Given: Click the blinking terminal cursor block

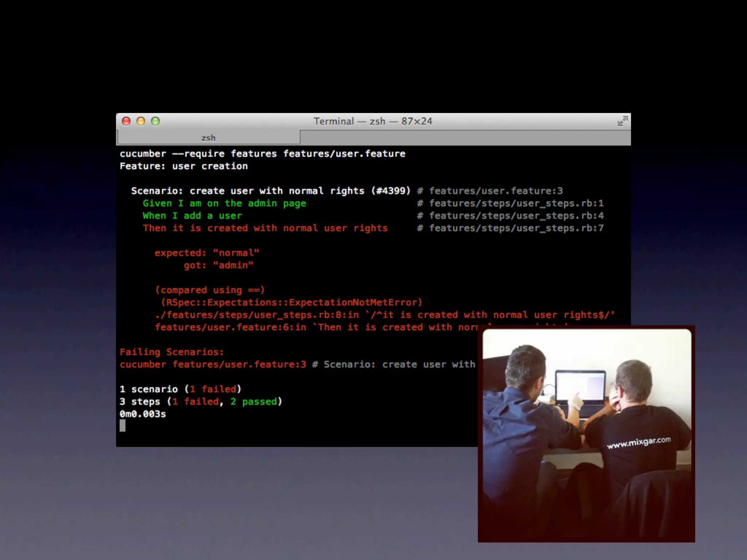Looking at the screenshot, I should tap(123, 425).
